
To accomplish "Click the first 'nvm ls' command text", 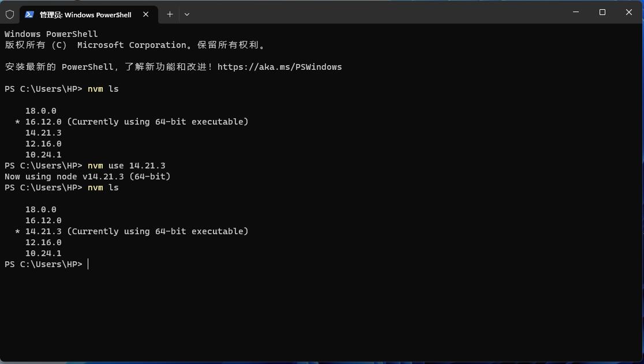I will 103,89.
